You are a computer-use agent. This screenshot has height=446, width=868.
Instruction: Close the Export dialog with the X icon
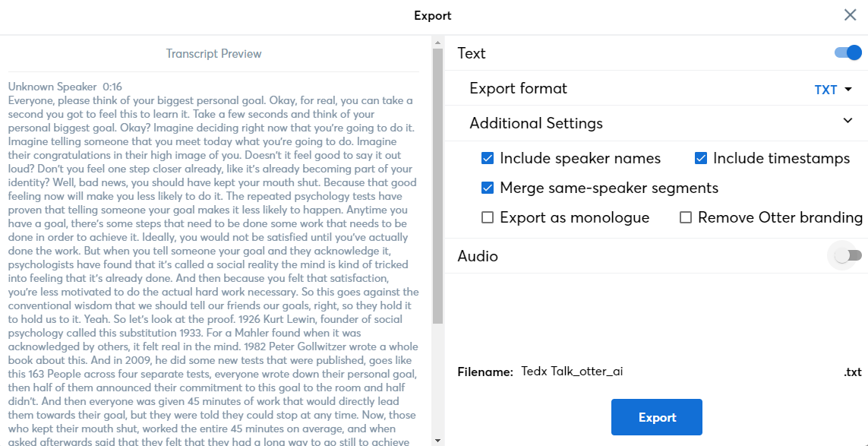click(850, 15)
